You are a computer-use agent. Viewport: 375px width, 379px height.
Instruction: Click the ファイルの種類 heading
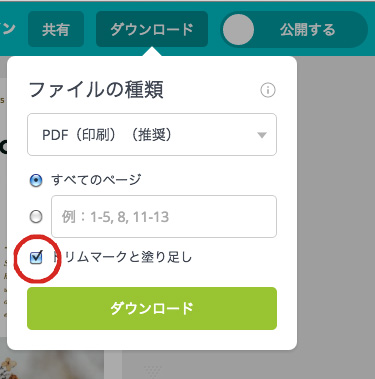coord(96,90)
